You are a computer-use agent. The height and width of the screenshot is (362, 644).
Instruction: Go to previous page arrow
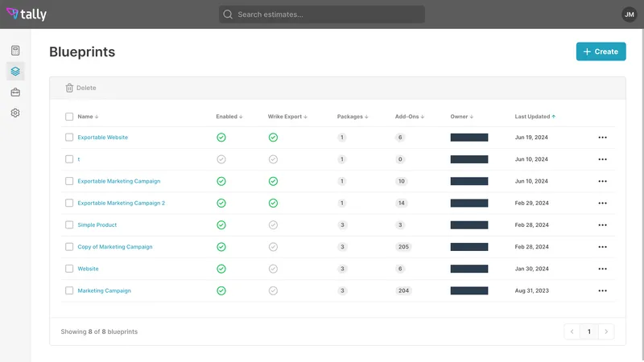pos(572,331)
